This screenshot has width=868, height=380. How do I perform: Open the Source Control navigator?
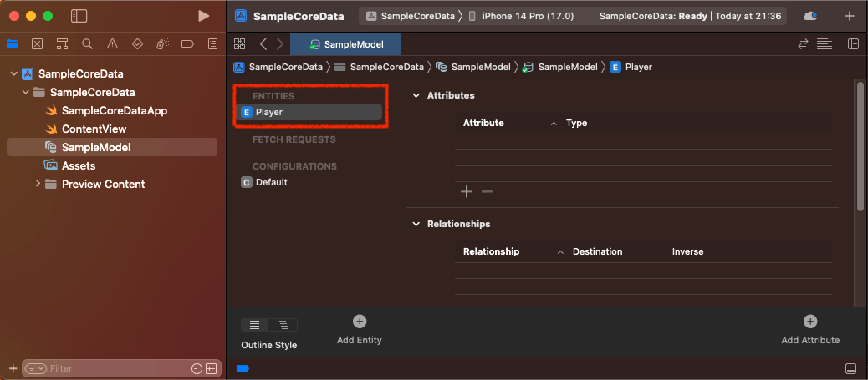click(37, 44)
